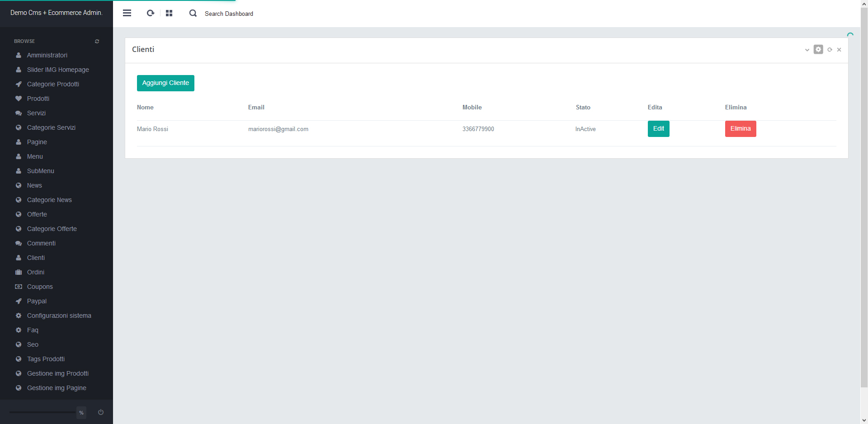
Task: Reload the Clienti panel
Action: (830, 50)
